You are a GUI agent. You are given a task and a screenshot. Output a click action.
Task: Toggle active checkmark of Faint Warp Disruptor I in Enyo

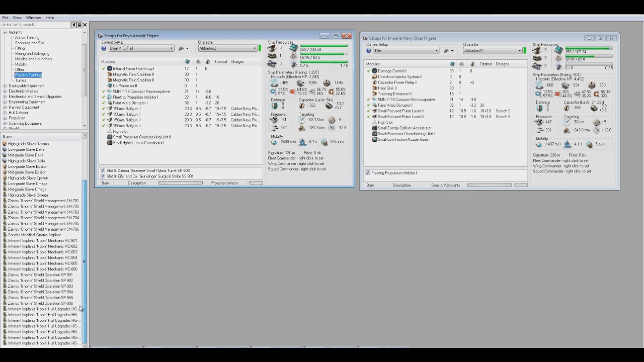point(104,103)
